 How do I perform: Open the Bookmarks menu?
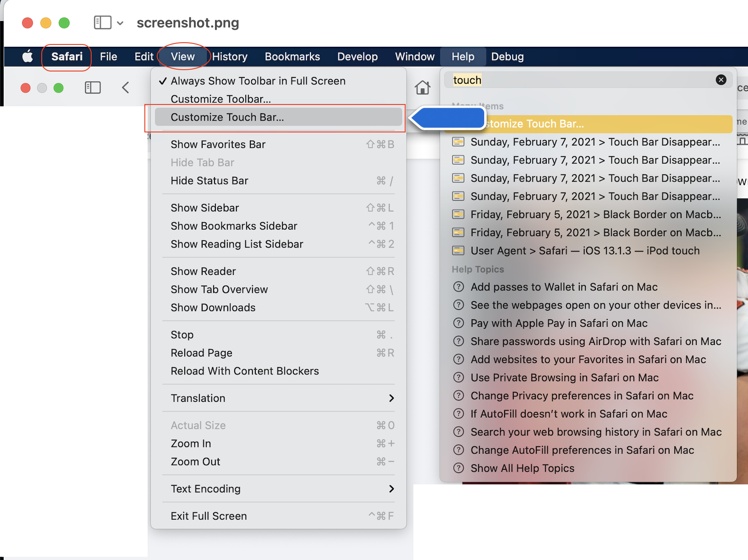tap(292, 56)
